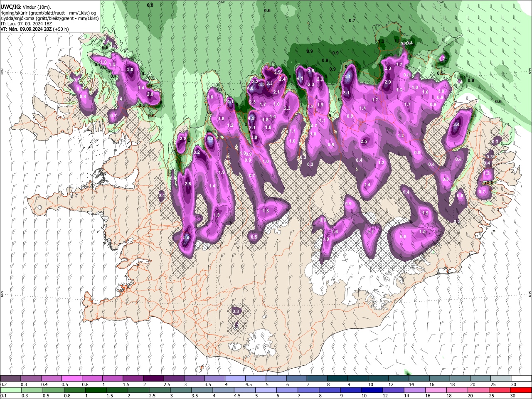Image resolution: width=532 pixels, height=399 pixels.
Task: Click the '5.0' snowfall value on the map
Action: [186, 237]
